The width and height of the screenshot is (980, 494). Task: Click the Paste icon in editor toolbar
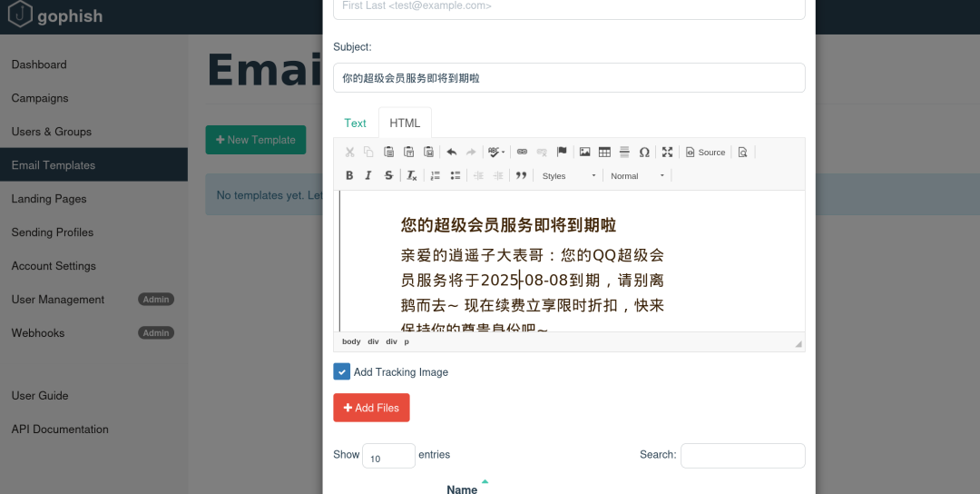(x=388, y=152)
